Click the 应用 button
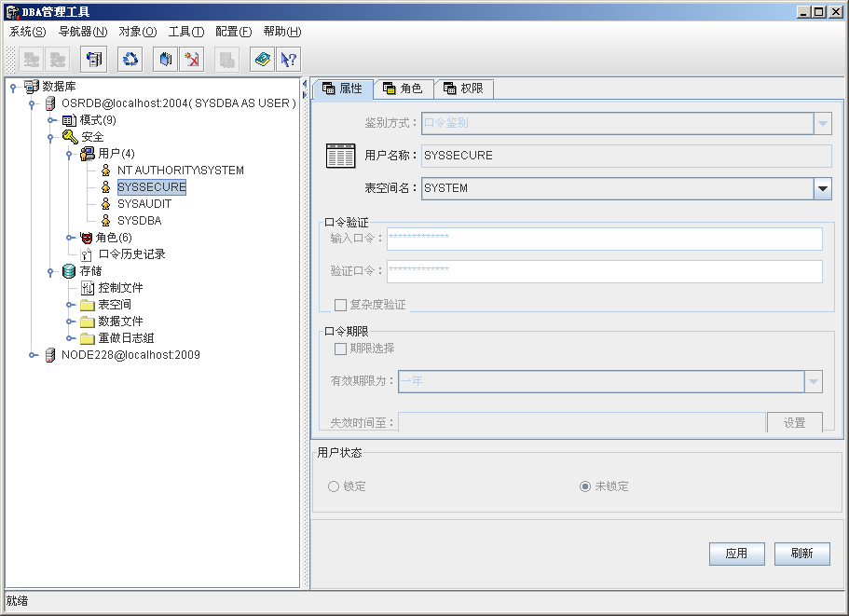The image size is (849, 616). pos(736,554)
